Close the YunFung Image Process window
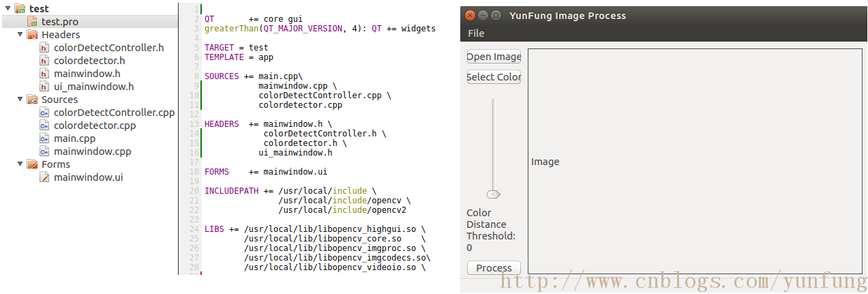Screen dimensions: 868x294 (x=470, y=15)
